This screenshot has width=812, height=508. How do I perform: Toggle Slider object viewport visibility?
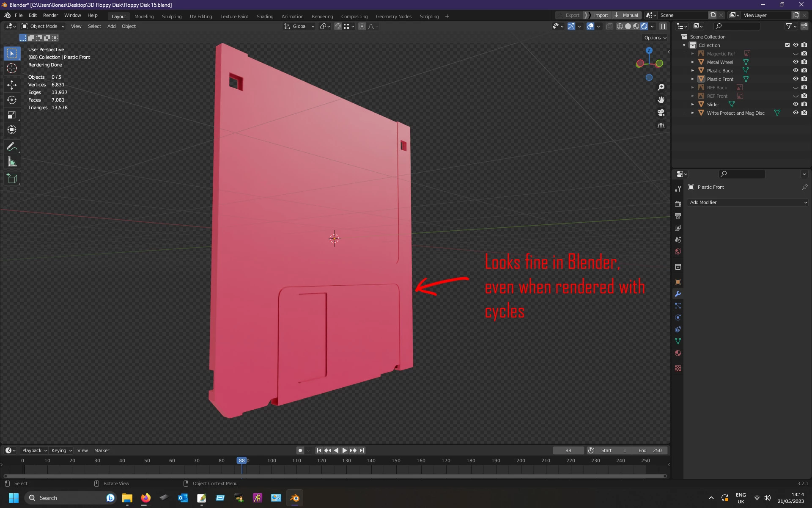click(796, 104)
